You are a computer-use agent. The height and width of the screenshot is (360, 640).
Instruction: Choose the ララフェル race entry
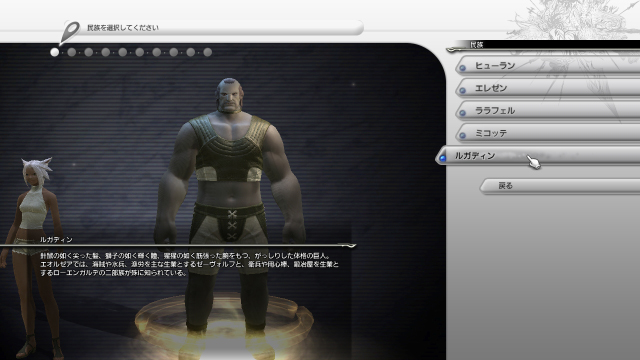click(x=547, y=110)
